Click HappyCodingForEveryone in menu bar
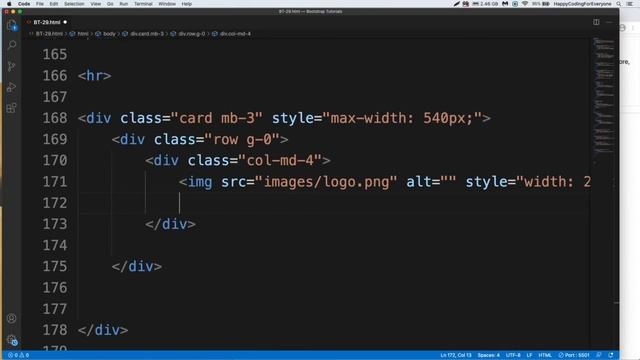640x360 pixels. 582,4
